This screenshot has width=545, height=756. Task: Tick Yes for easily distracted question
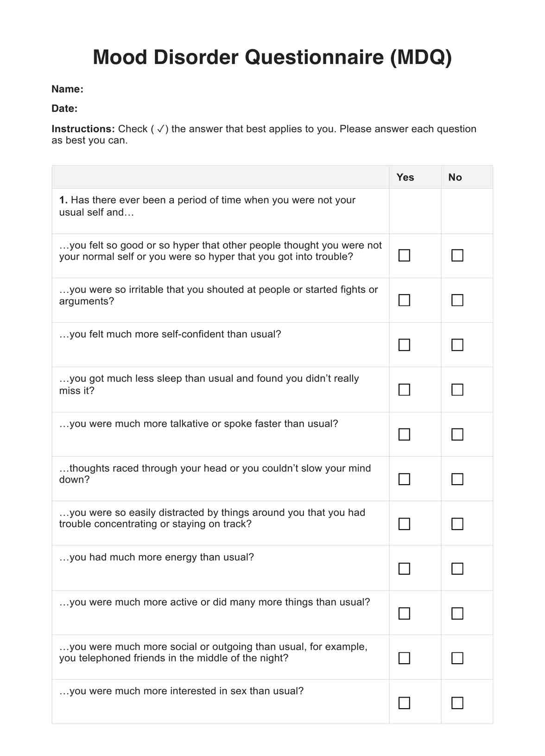(404, 524)
